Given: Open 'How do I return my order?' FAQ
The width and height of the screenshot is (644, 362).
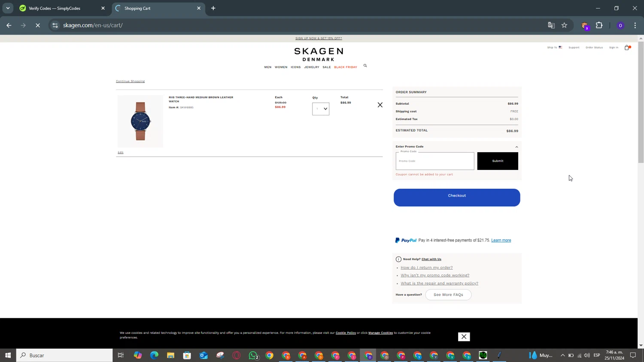Looking at the screenshot, I should pos(427,268).
